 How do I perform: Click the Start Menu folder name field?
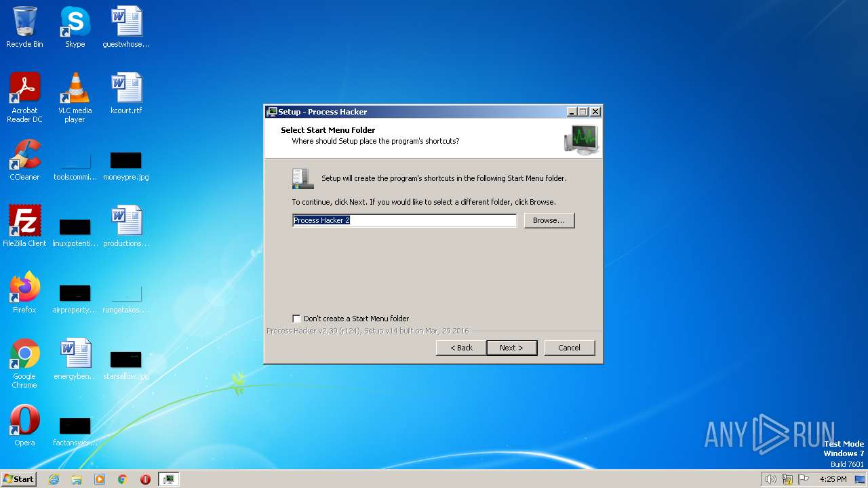pos(404,220)
